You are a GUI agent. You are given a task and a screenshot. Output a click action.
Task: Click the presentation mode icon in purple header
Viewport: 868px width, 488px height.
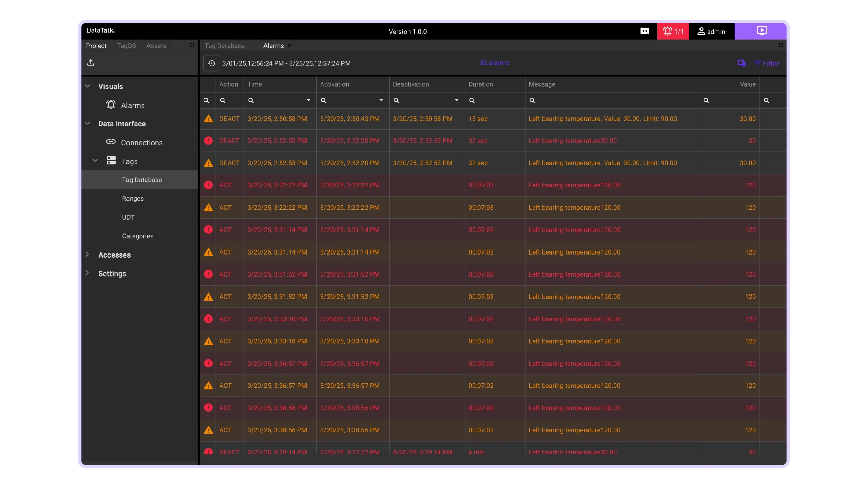[x=762, y=31]
